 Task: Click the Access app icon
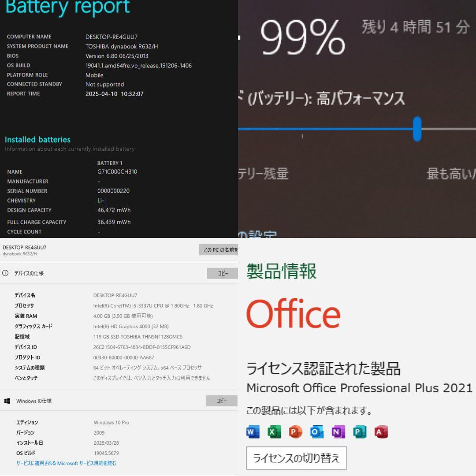click(381, 431)
